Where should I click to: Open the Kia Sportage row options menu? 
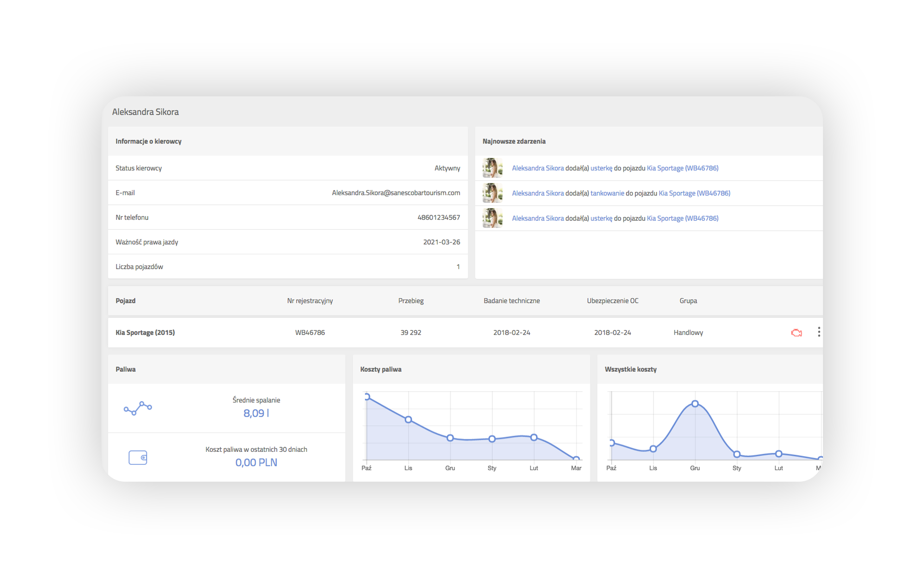click(819, 332)
